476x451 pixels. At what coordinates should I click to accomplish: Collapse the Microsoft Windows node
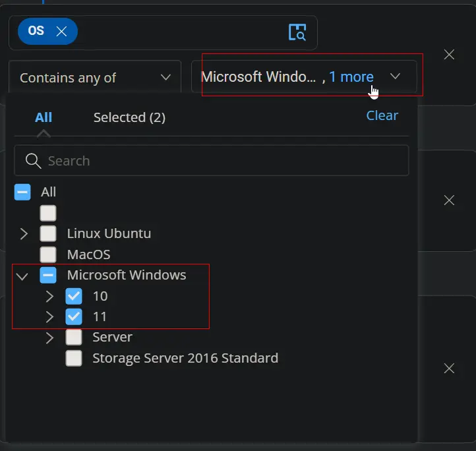point(22,276)
